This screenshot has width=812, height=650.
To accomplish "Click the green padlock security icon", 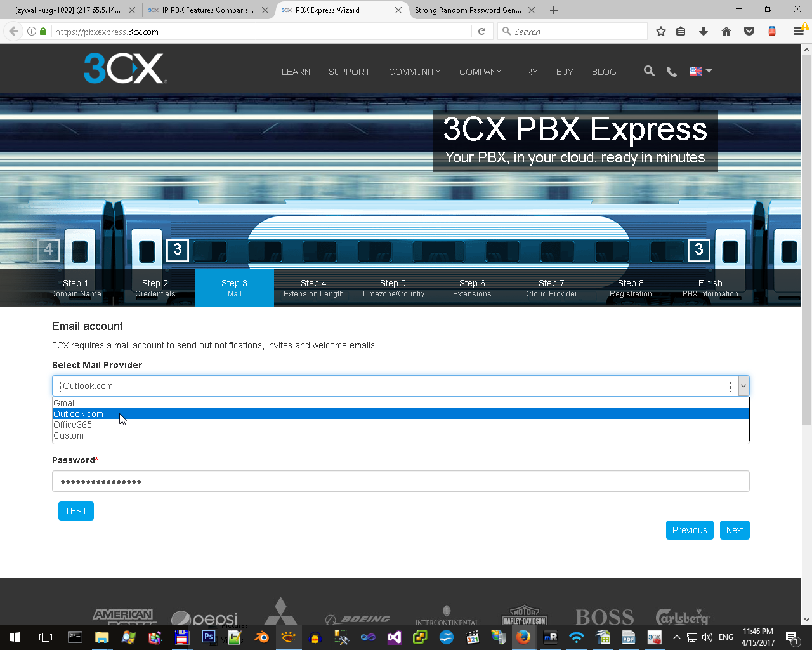I will point(43,31).
